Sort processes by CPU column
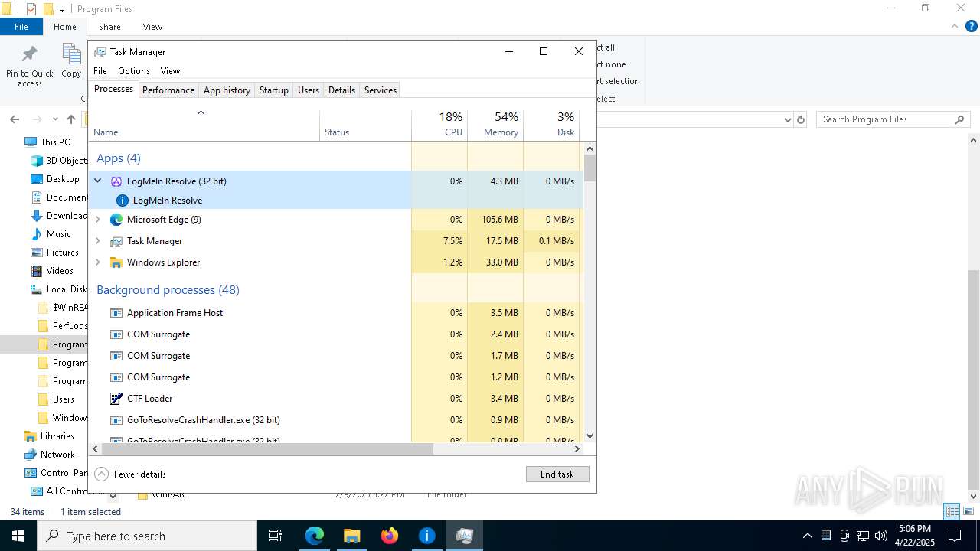The image size is (980, 551). click(439, 125)
